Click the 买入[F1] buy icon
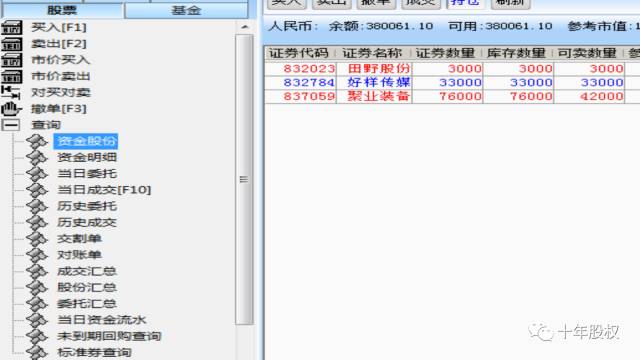 click(11, 27)
